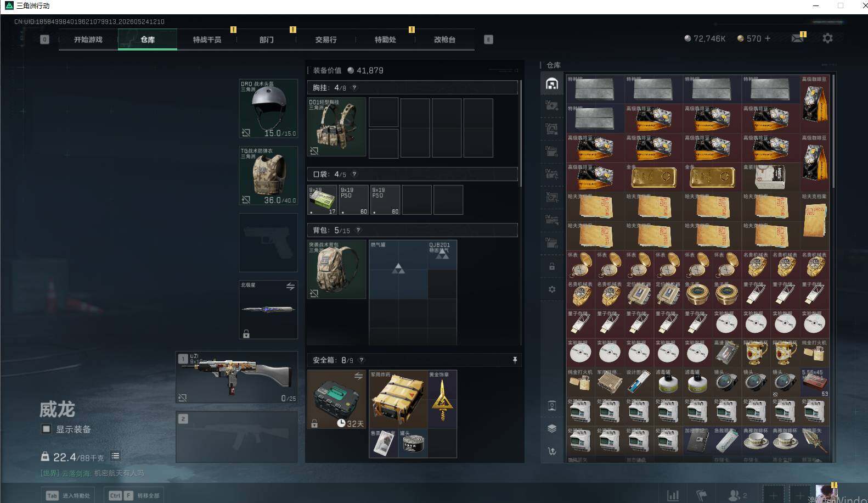Select the 设计图纸 item in warehouse
The height and width of the screenshot is (503, 868).
(639, 383)
